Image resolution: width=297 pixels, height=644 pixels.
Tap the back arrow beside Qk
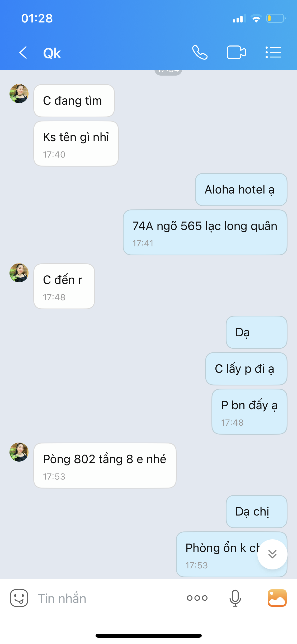pyautogui.click(x=23, y=53)
